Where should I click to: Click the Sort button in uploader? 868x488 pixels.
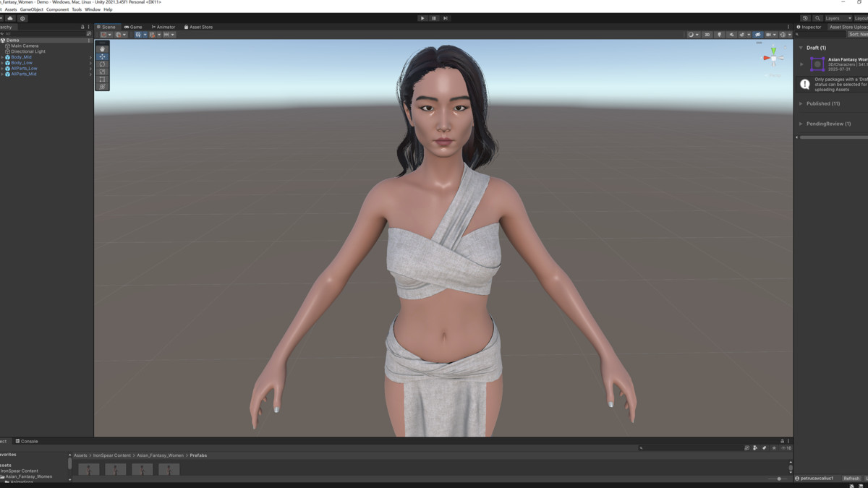click(x=858, y=35)
